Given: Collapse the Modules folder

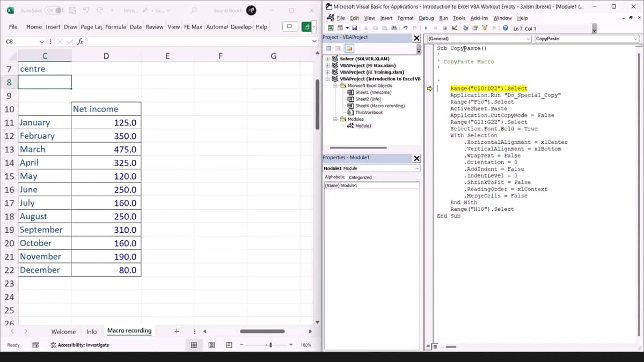Looking at the screenshot, I should click(335, 119).
